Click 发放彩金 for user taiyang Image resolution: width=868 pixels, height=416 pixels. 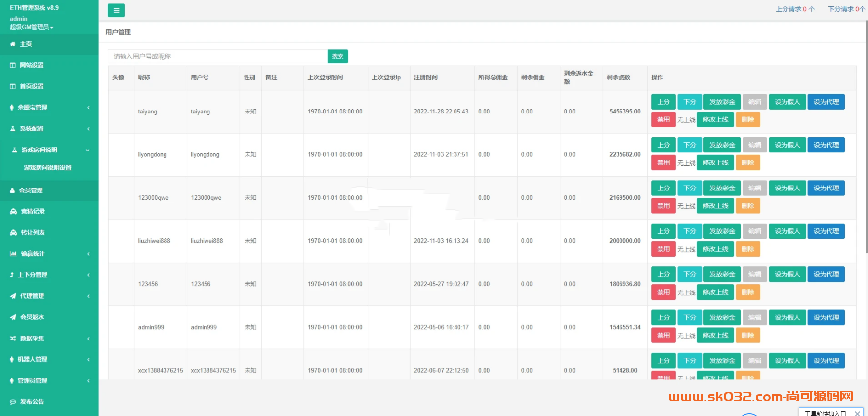722,102
